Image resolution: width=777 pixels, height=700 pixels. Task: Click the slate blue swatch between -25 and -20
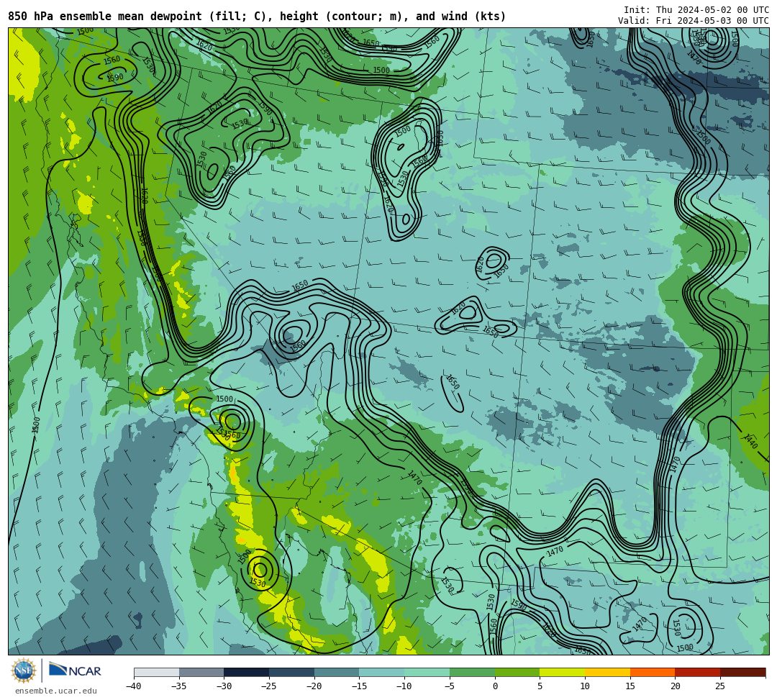291,672
